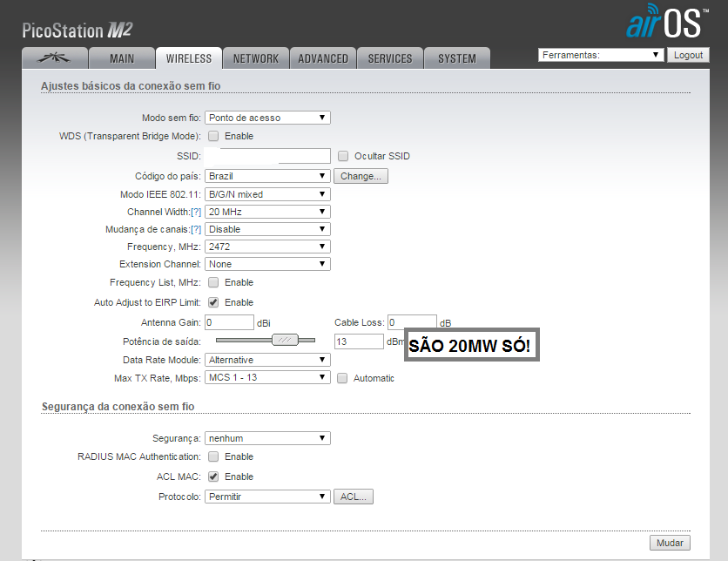Click the Antenna Gain input field
The width and height of the screenshot is (728, 561).
[229, 322]
